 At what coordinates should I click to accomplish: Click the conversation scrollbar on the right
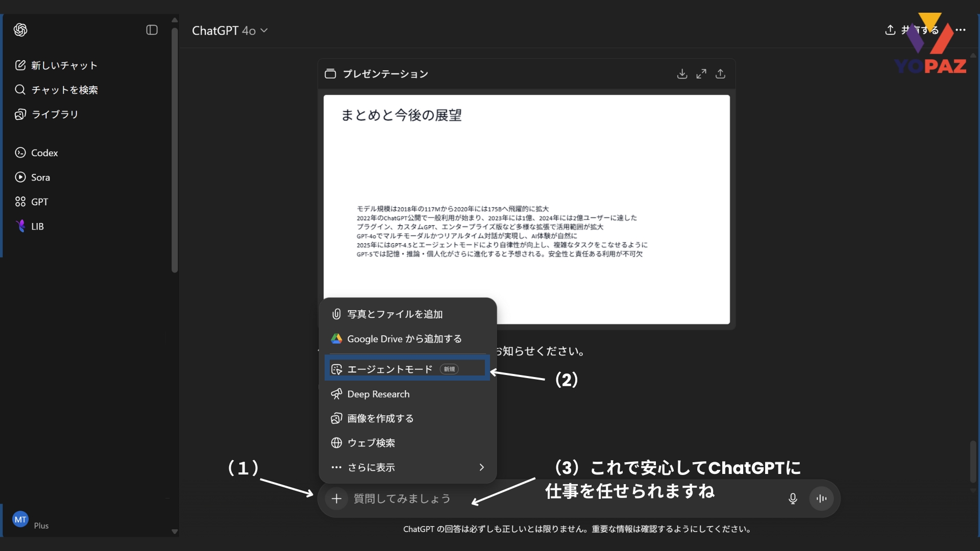point(973,462)
